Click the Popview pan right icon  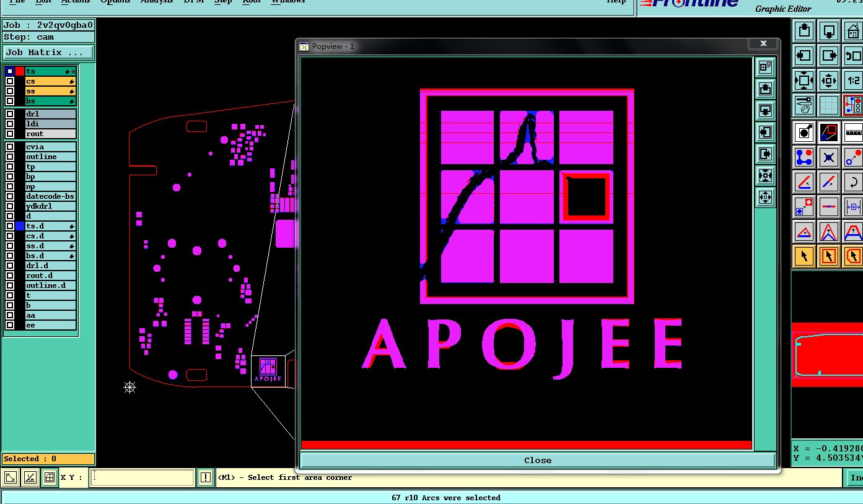[x=765, y=154]
